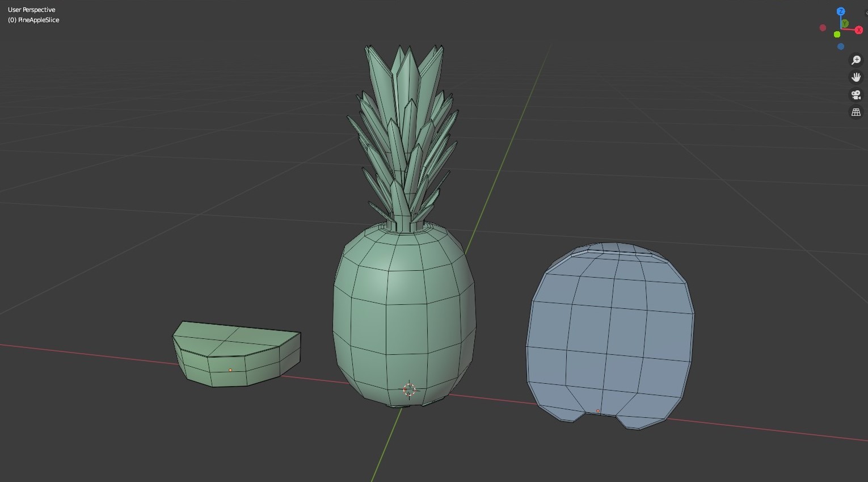Click the negative Y sphere on navigation gizmo
Screen dimensions: 868x482
837,34
